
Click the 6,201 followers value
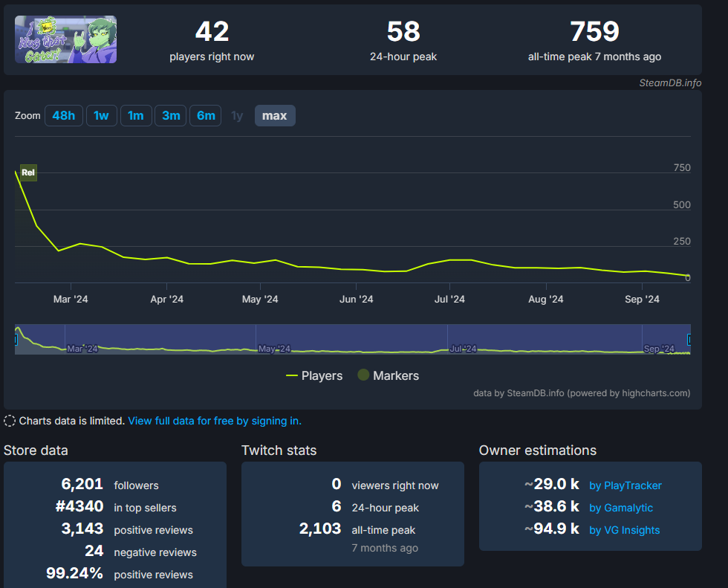pyautogui.click(x=82, y=484)
